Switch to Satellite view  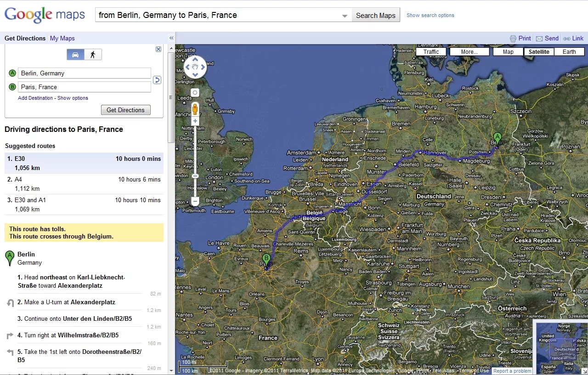(539, 52)
